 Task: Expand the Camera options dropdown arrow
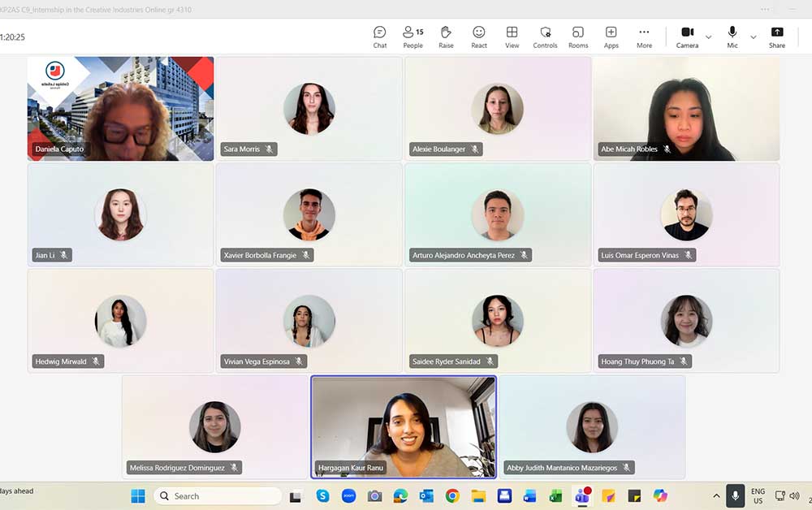coord(708,37)
